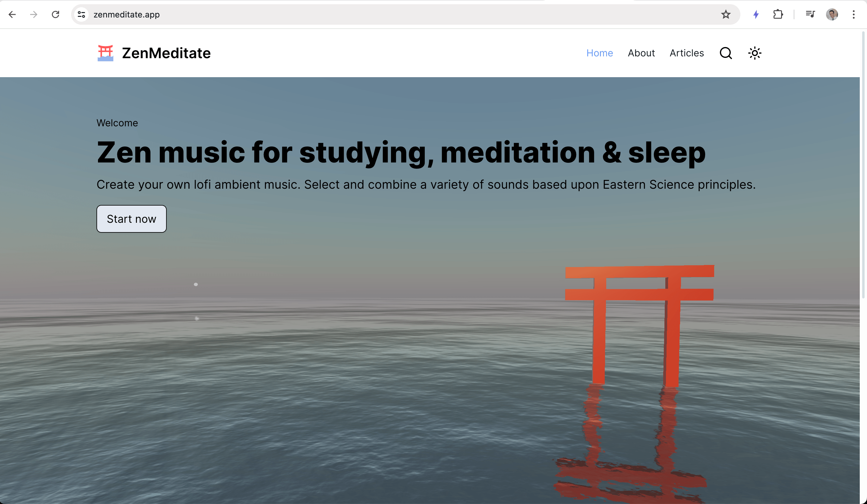This screenshot has width=867, height=504.
Task: Open the Chrome three-dot menu
Action: tap(853, 14)
